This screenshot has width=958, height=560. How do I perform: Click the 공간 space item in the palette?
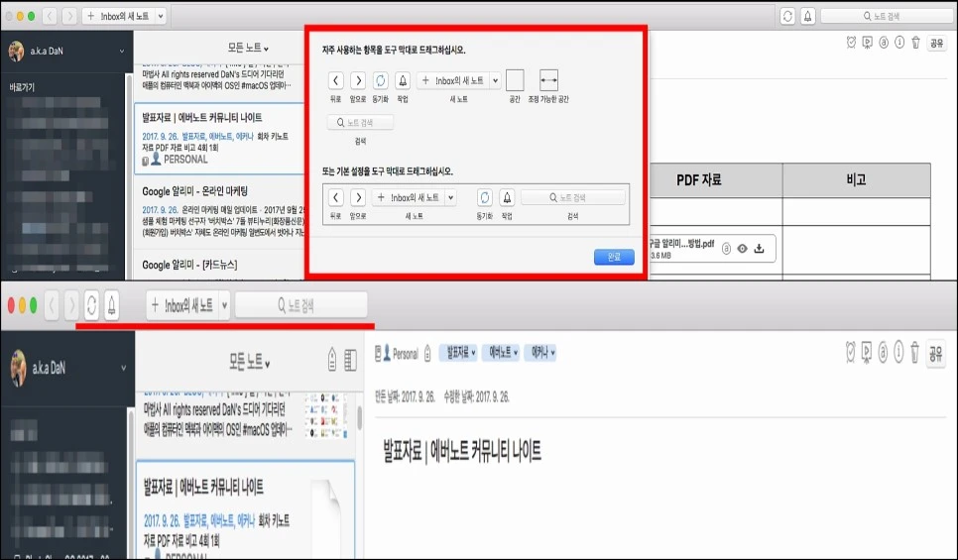point(515,80)
